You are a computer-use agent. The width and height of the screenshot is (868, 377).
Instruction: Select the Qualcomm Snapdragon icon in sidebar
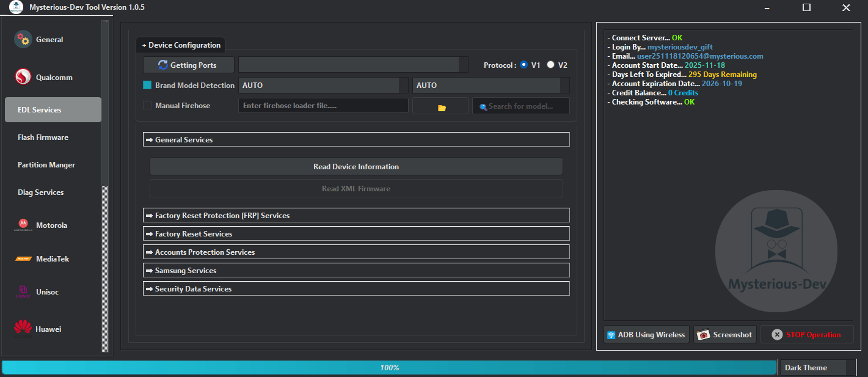pos(23,77)
